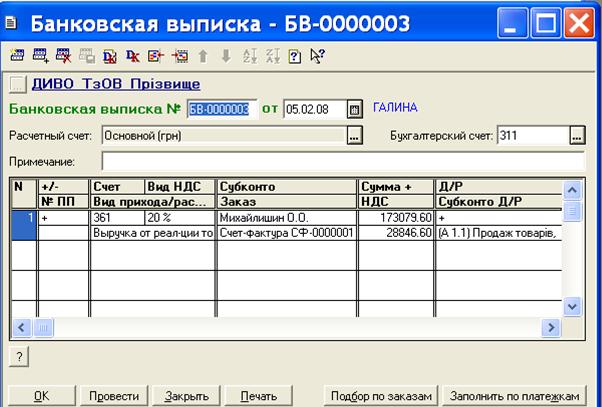Viewport: 602px width, 407px height.
Task: Open the calendar picker beside the date
Action: click(x=355, y=109)
